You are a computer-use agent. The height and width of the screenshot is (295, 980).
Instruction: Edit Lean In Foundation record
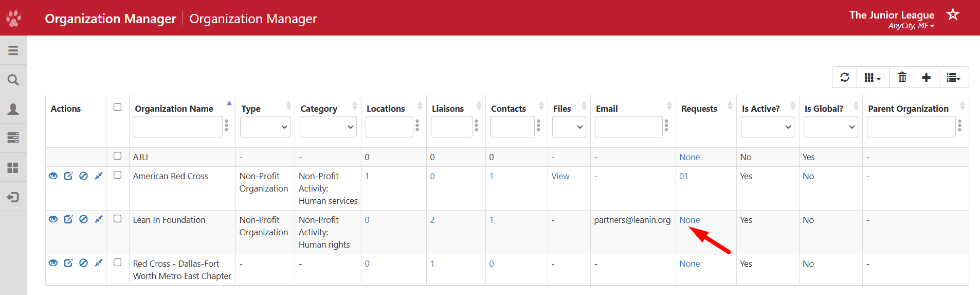(x=68, y=219)
